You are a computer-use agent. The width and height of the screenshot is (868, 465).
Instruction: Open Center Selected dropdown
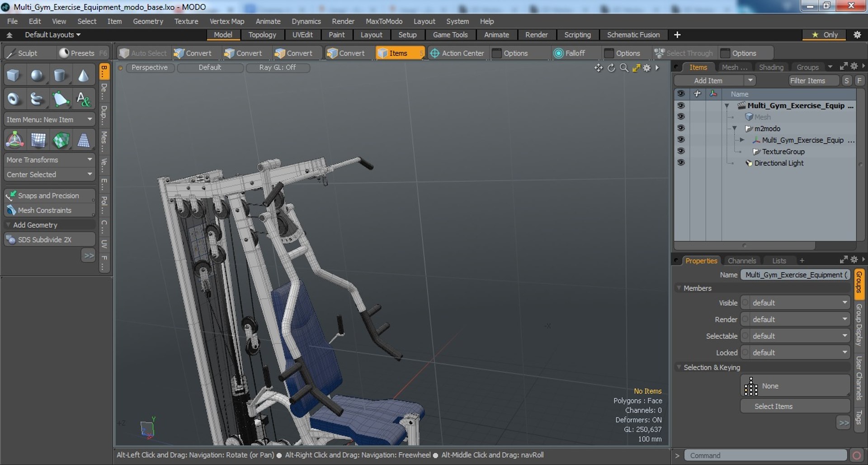pyautogui.click(x=49, y=174)
